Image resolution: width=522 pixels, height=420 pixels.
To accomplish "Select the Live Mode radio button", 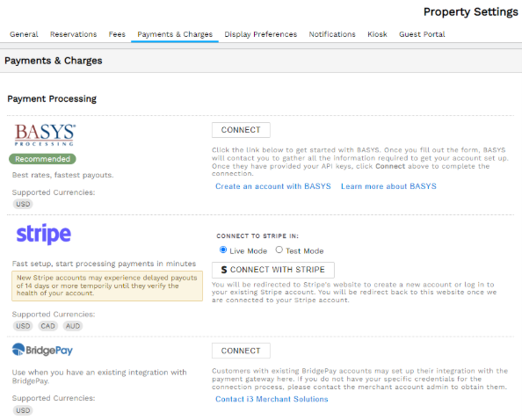I will [223, 250].
